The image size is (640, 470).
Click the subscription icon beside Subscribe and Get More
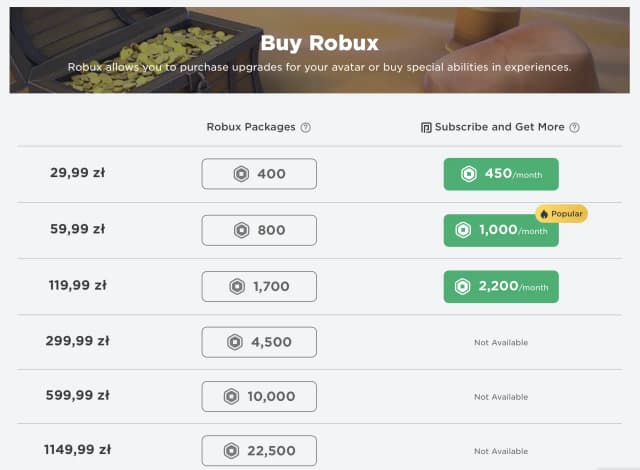click(x=426, y=127)
